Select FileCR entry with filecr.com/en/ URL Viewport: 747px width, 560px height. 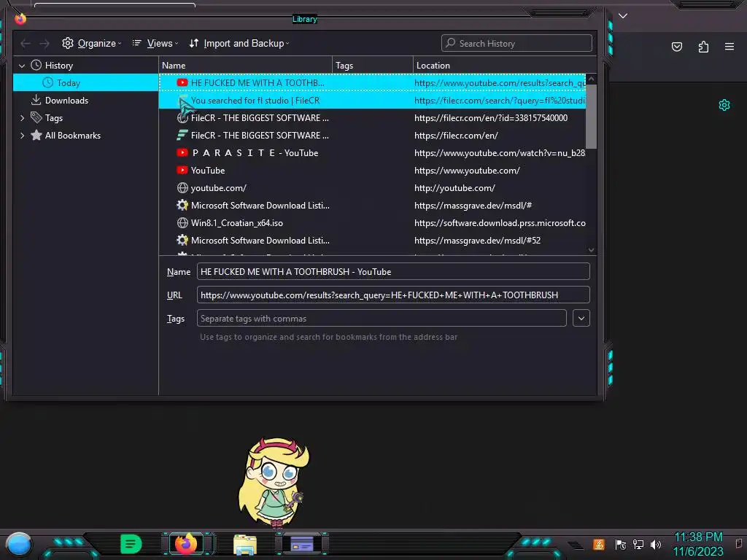pyautogui.click(x=372, y=136)
